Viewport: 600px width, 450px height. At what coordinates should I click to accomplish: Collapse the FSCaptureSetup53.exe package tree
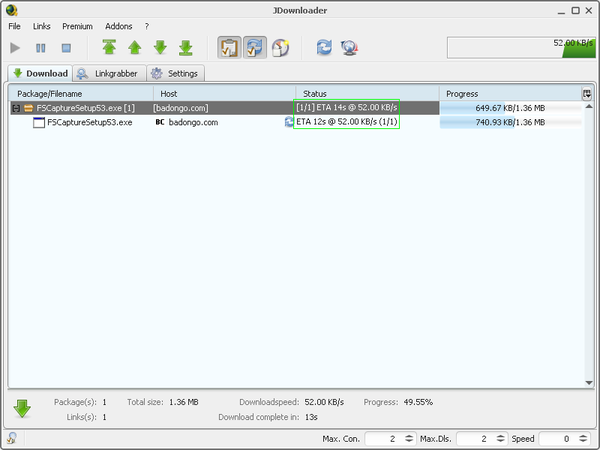(16, 108)
